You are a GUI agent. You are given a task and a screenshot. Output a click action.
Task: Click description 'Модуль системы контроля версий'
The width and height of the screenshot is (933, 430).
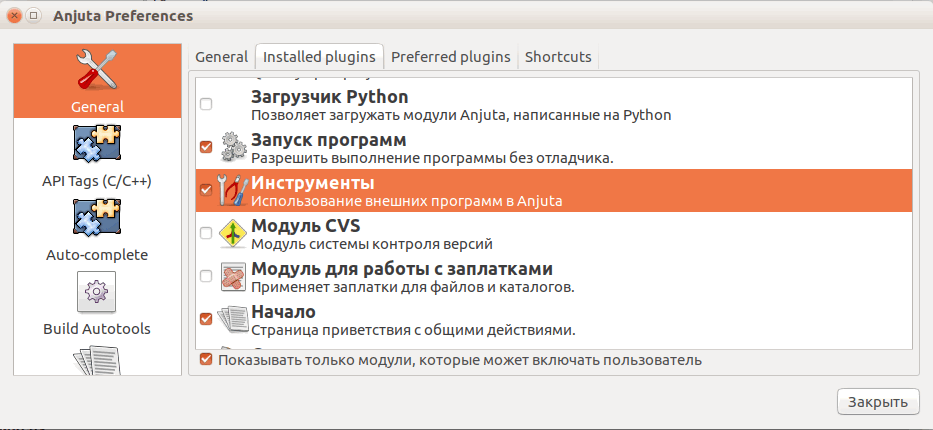coord(372,244)
